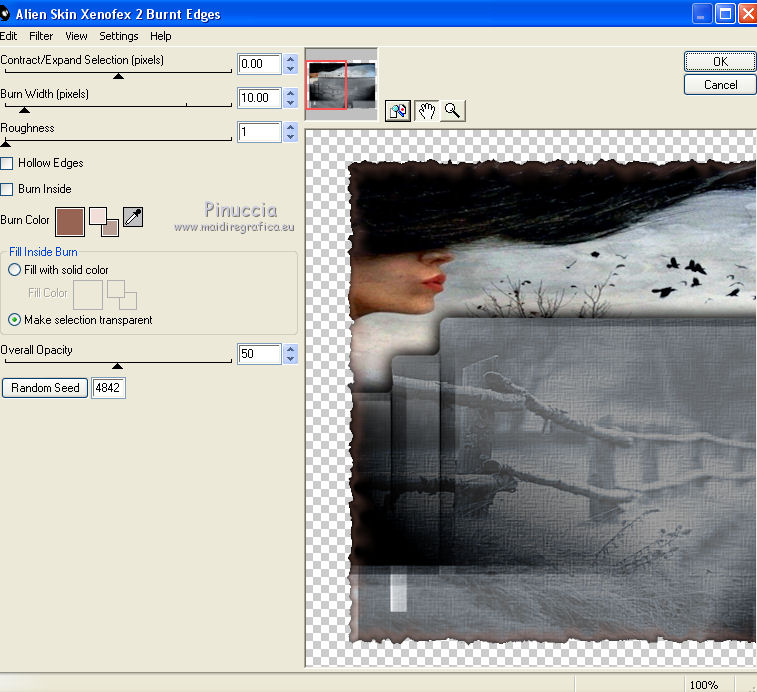This screenshot has width=757, height=692.
Task: Click the Overall Opacity slider handle
Action: click(117, 366)
